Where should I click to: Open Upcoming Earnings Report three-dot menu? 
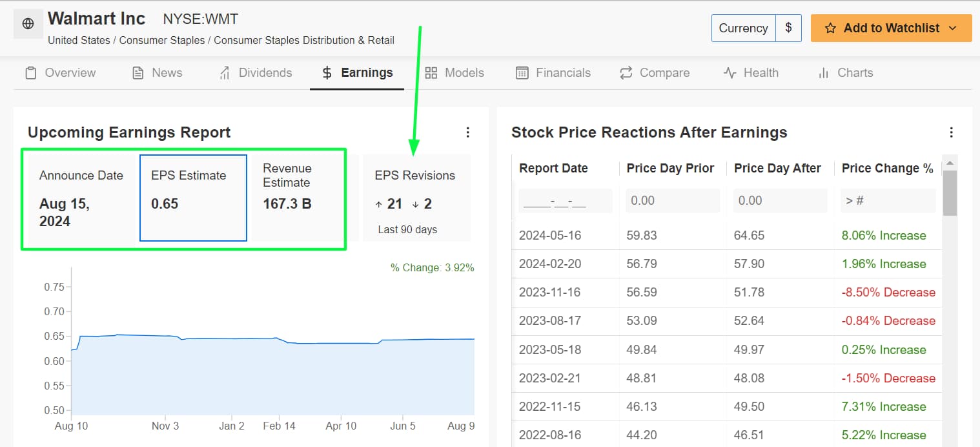click(x=468, y=132)
